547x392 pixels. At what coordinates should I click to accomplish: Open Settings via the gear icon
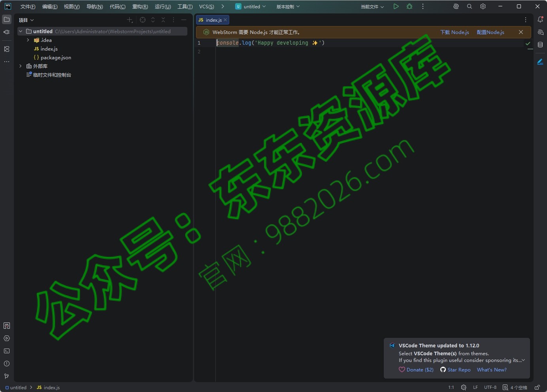[483, 6]
